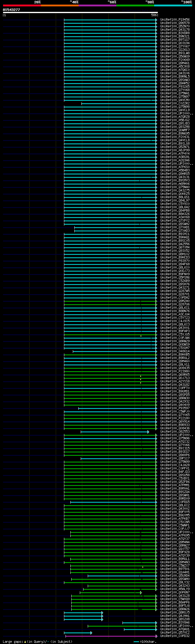The height and width of the screenshot is (644, 195).
Task: Select the UniRef100_B9ILW8 label
Action: coord(175,53)
